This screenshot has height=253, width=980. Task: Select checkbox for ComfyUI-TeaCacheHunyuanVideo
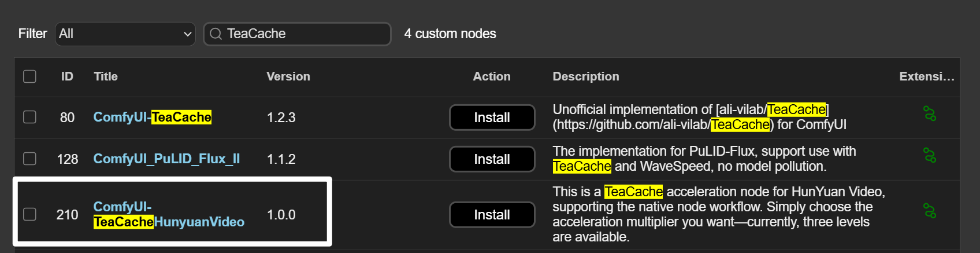click(x=29, y=214)
